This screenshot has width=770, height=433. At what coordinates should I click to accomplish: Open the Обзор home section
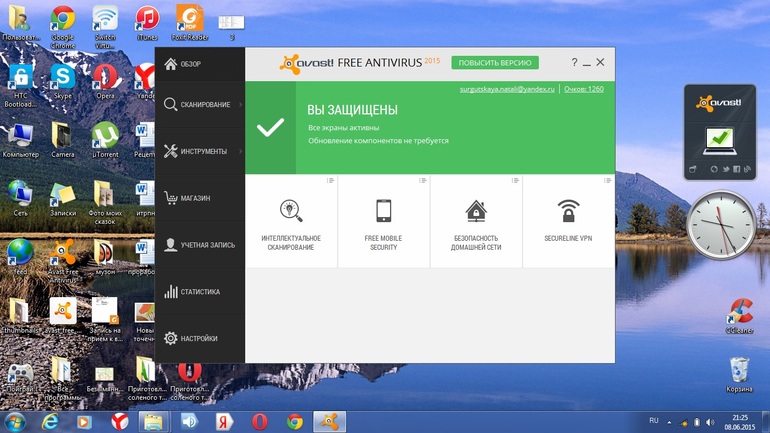pyautogui.click(x=199, y=64)
